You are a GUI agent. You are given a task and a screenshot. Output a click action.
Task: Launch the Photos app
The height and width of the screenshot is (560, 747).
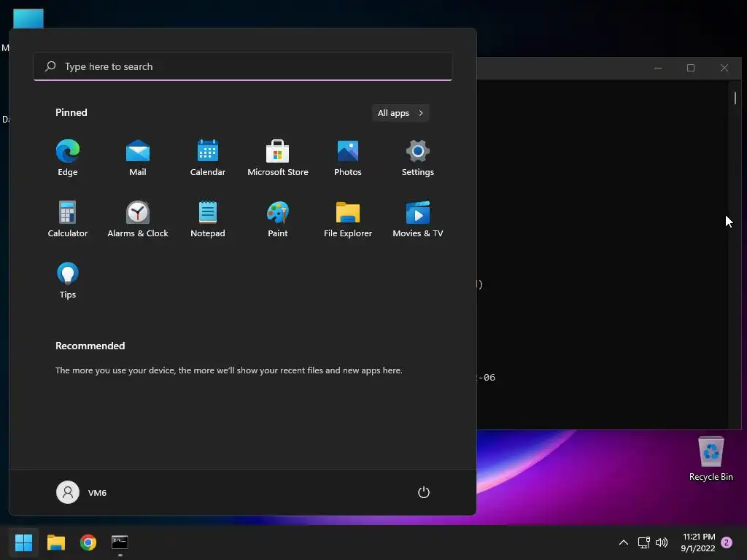[x=348, y=158]
